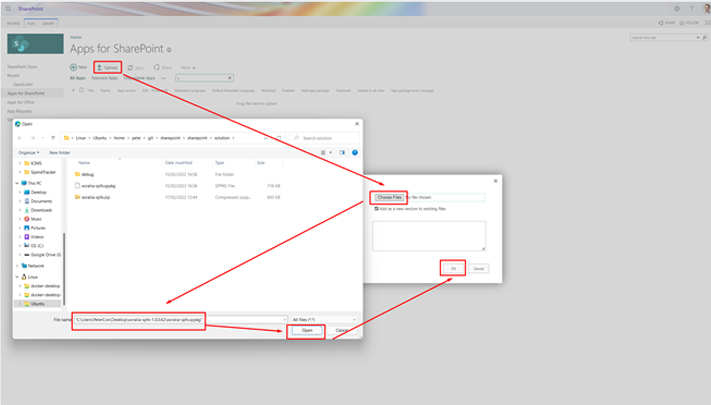
Task: Sort files by the Name column
Action: tap(84, 163)
